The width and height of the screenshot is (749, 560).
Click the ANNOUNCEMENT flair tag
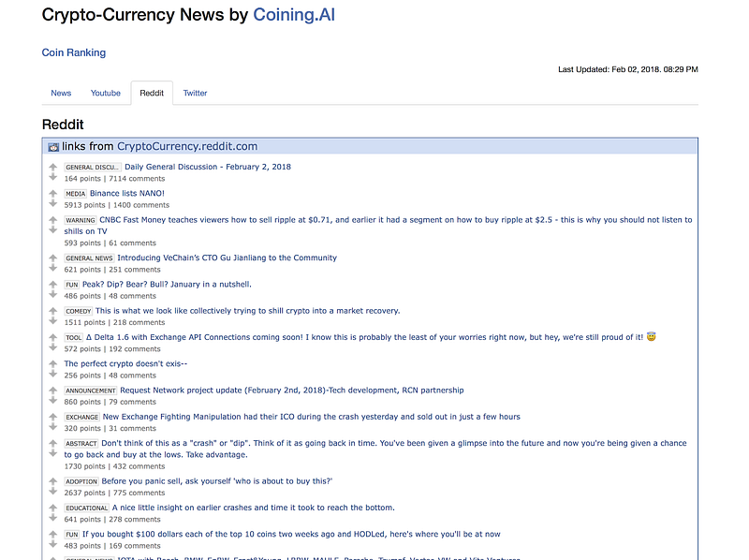(x=91, y=391)
